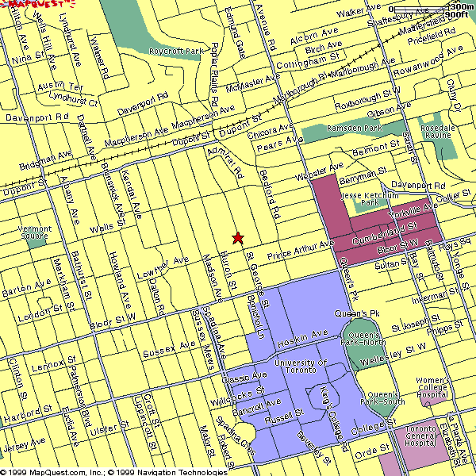Select the Wellesley St W label
This screenshot has height=476, width=476.
pos(404,348)
